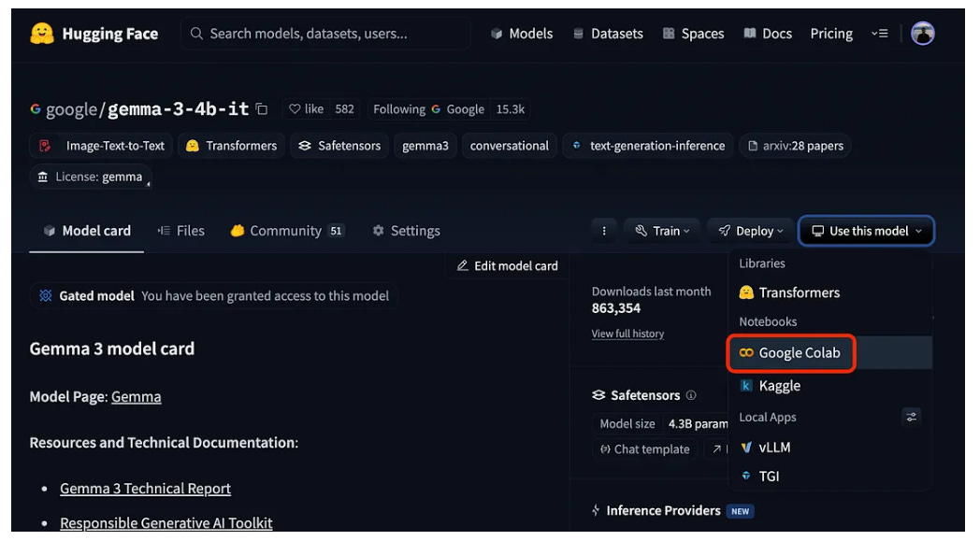Click the TGI icon in menu
Viewport: 980px width, 541px height.
point(745,476)
